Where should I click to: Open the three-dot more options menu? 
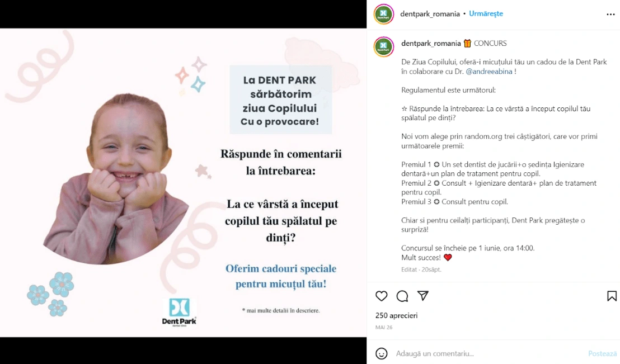(610, 14)
